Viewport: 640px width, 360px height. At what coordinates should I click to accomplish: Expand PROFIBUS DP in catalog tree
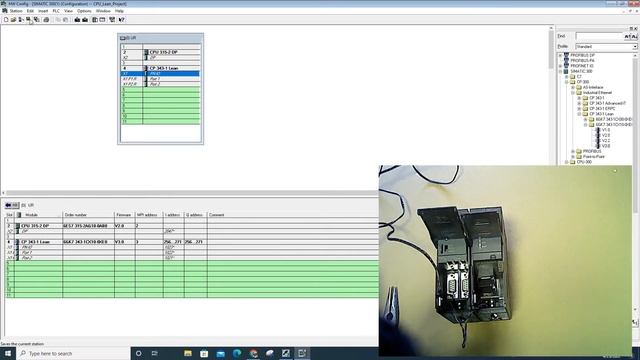coord(560,55)
